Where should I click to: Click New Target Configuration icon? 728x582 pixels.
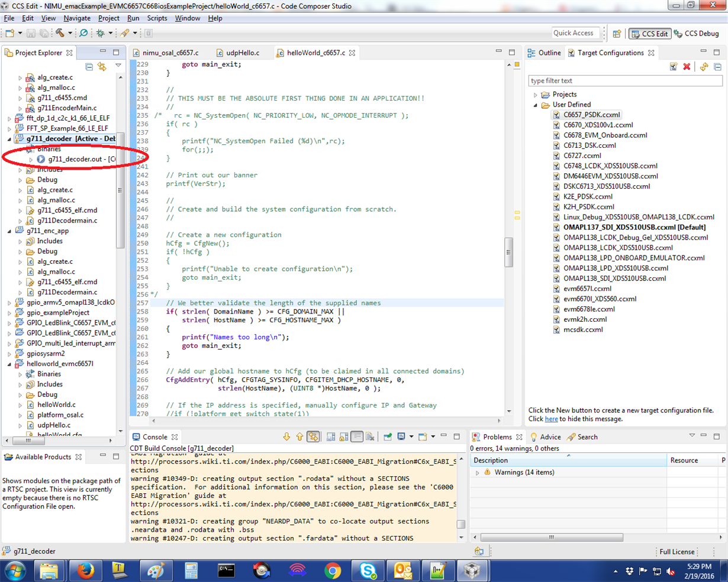pyautogui.click(x=674, y=67)
